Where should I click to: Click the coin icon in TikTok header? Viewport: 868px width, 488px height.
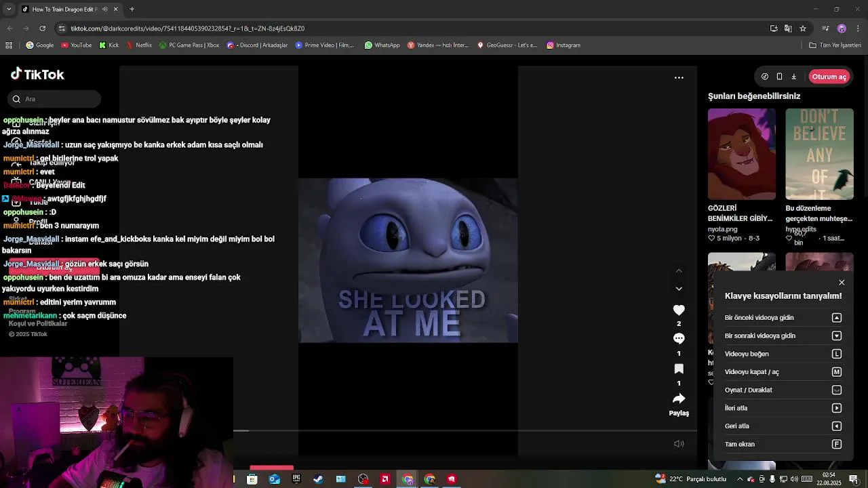(x=765, y=77)
